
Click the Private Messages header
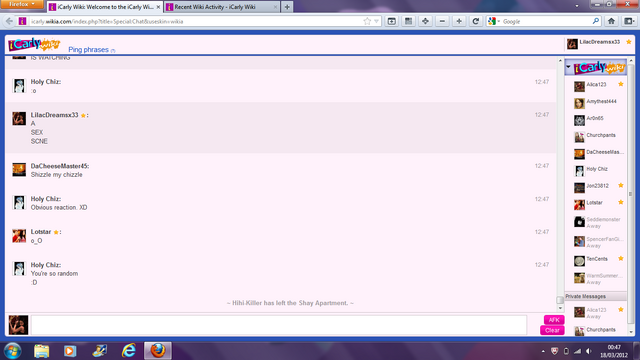click(x=596, y=296)
